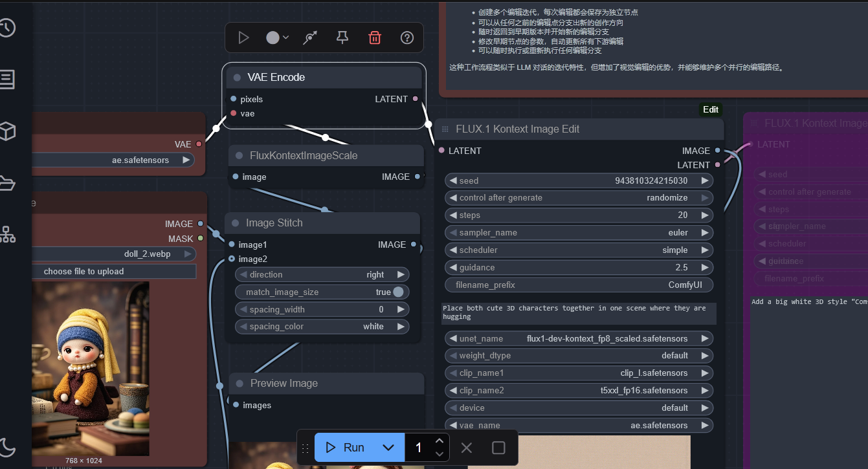Viewport: 868px width, 469px height.
Task: Click the Run button
Action: (x=346, y=448)
